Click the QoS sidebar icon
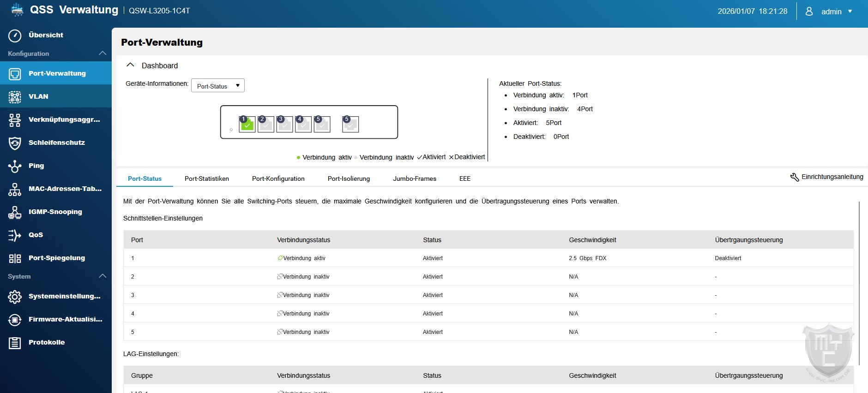 tap(15, 235)
